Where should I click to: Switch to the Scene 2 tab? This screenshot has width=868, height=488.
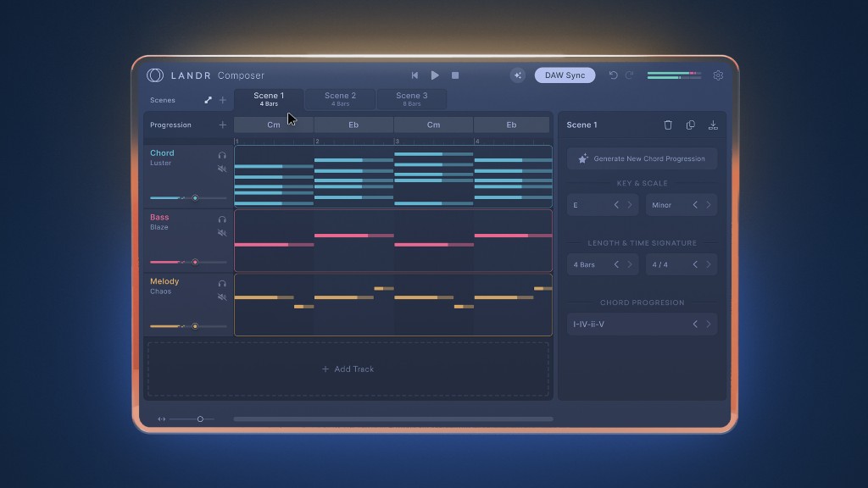(x=340, y=99)
